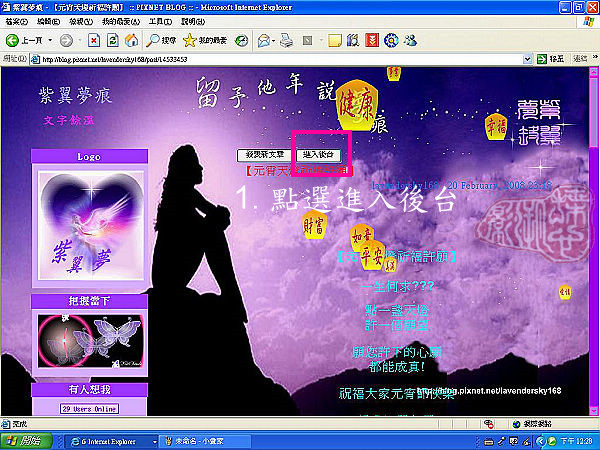Click the Messenger people toolbar icon
Image resolution: width=600 pixels, height=450 pixels.
(x=410, y=40)
